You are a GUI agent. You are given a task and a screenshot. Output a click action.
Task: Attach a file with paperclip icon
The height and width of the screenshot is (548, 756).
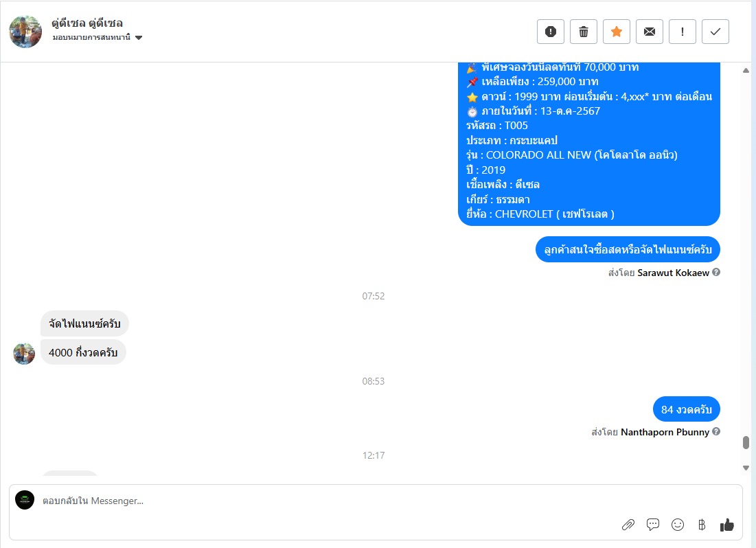click(x=628, y=525)
